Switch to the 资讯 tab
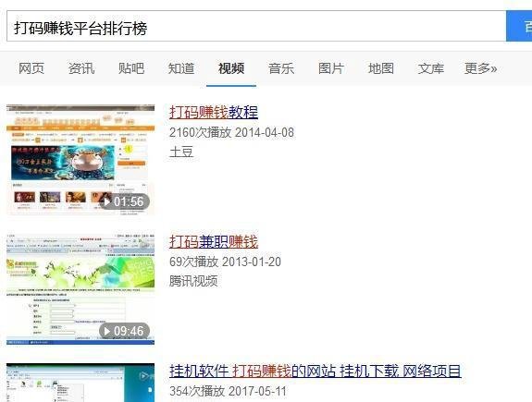 (x=81, y=68)
